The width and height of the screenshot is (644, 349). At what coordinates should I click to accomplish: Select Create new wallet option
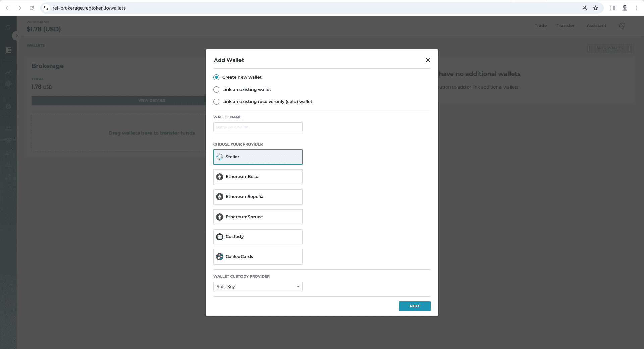tap(216, 77)
